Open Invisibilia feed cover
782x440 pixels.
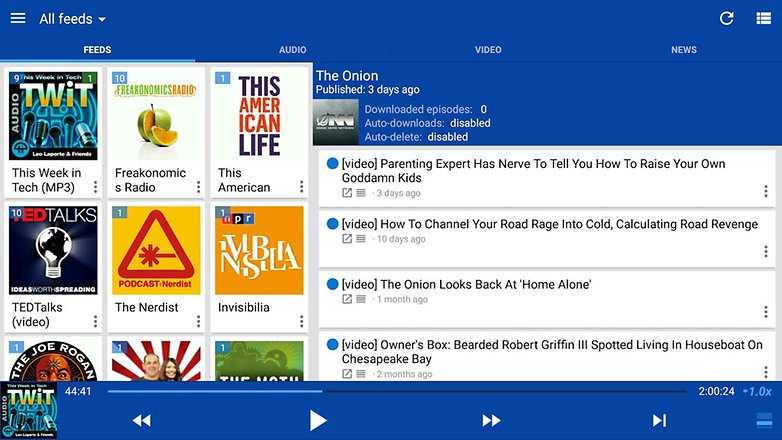pyautogui.click(x=259, y=250)
